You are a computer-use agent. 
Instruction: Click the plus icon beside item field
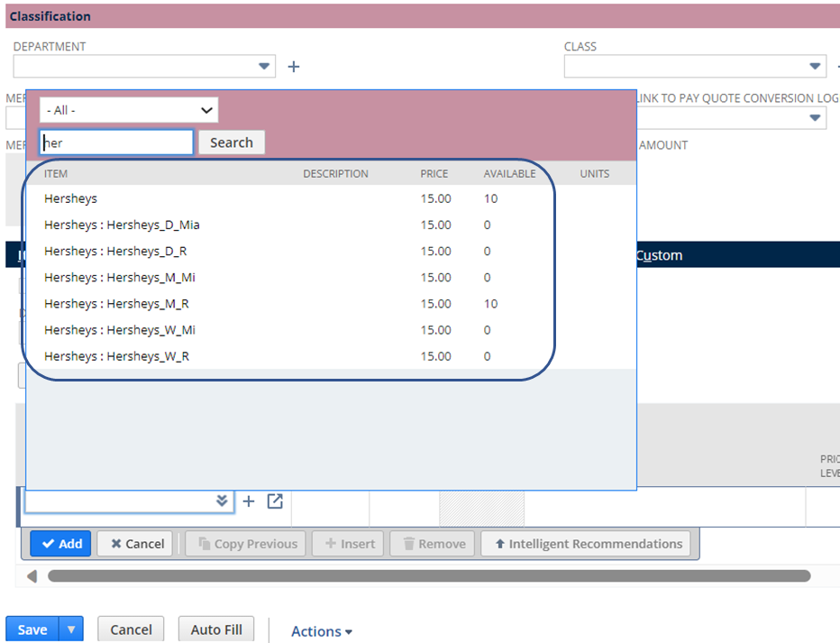pyautogui.click(x=249, y=501)
